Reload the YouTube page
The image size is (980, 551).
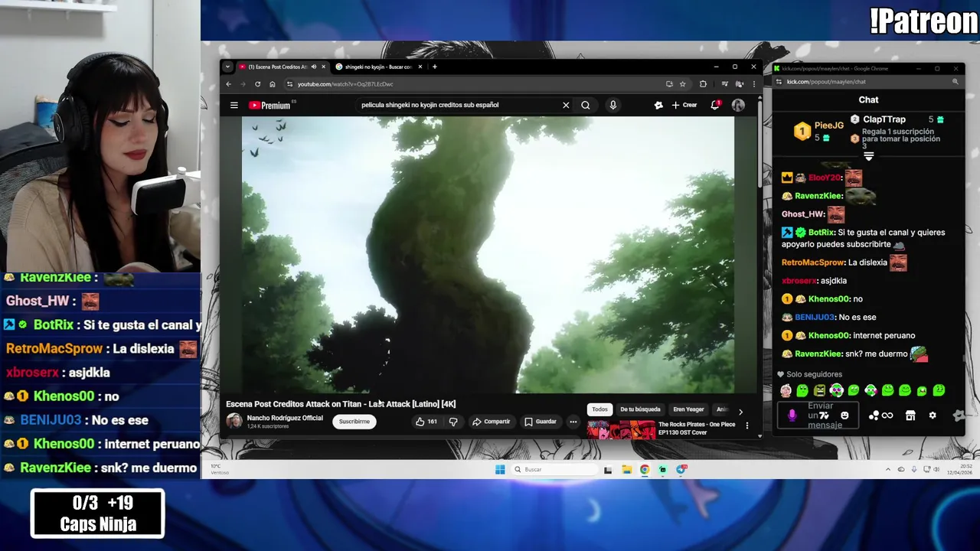click(x=257, y=84)
